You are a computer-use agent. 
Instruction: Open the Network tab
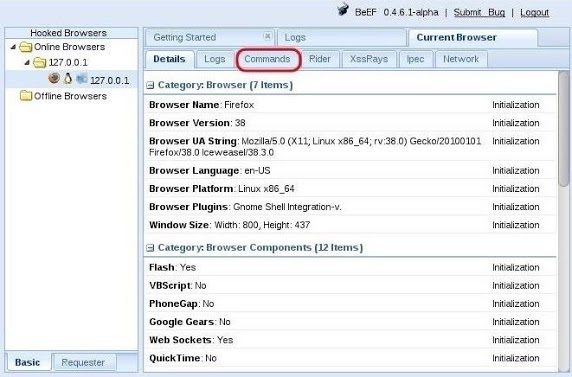pos(461,59)
